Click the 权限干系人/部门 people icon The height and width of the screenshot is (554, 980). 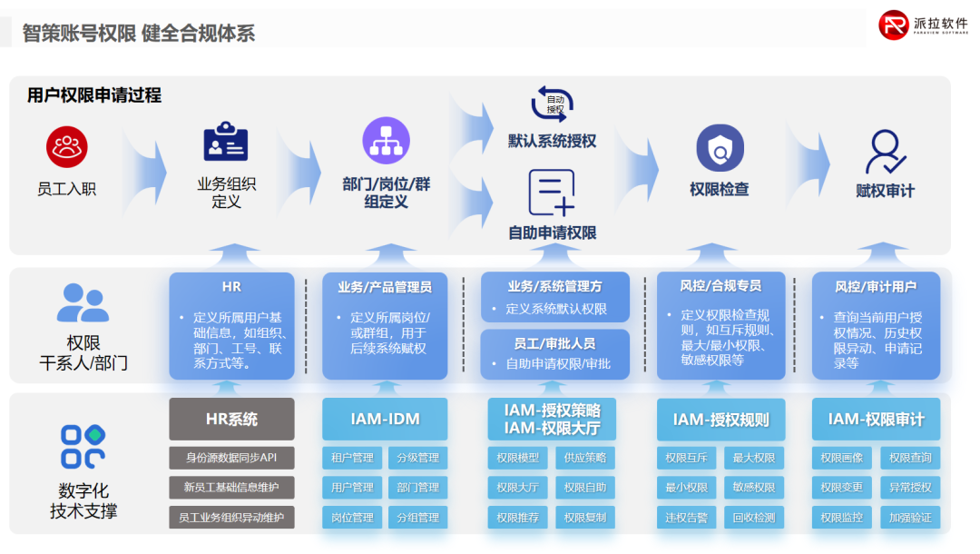tap(83, 302)
